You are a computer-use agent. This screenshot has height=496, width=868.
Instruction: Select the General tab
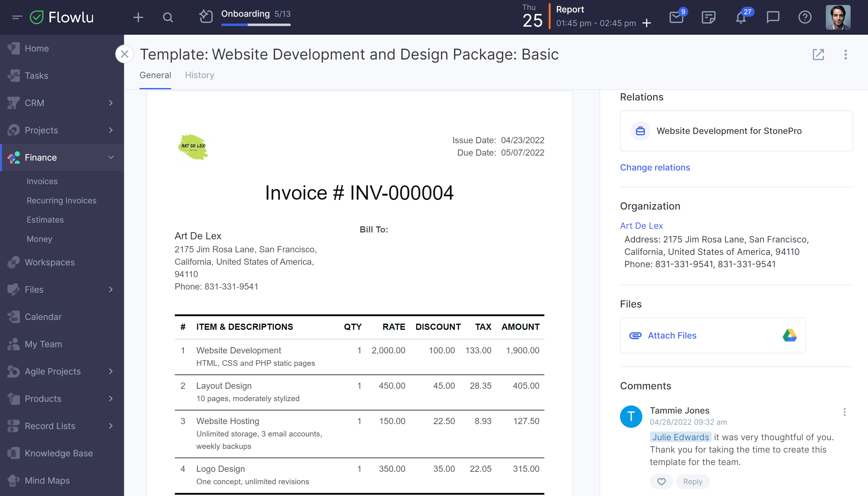point(155,75)
